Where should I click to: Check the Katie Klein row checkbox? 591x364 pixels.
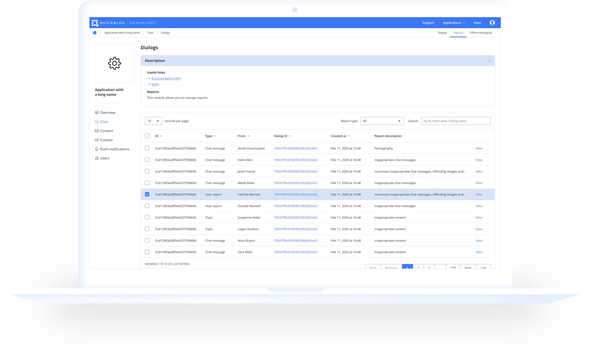click(147, 160)
